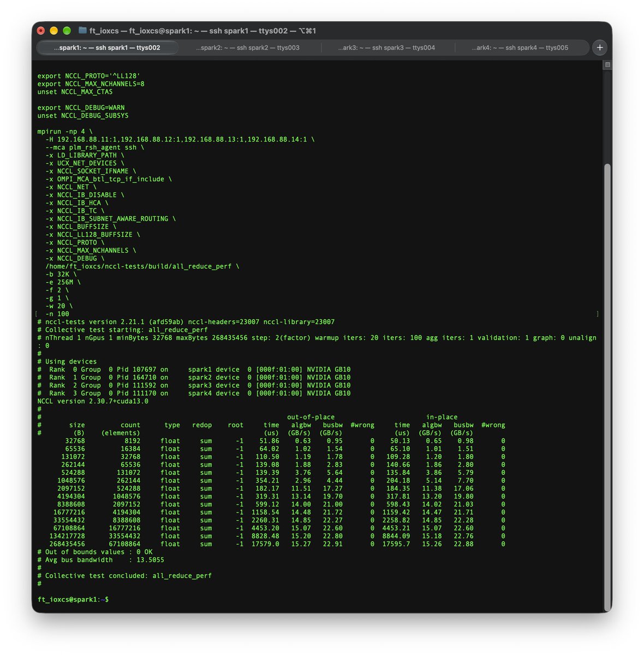Click the out-of-place time 354.21 value
This screenshot has height=655, width=644.
click(267, 480)
